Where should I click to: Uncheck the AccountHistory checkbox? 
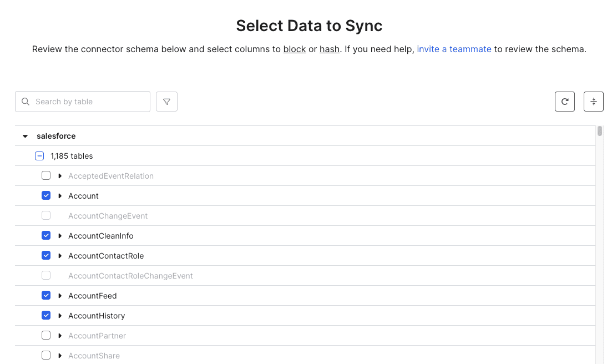[x=46, y=315]
